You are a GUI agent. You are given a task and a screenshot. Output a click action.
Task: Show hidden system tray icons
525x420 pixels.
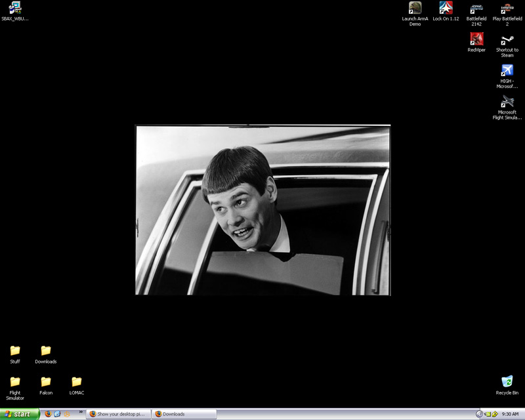[479, 414]
